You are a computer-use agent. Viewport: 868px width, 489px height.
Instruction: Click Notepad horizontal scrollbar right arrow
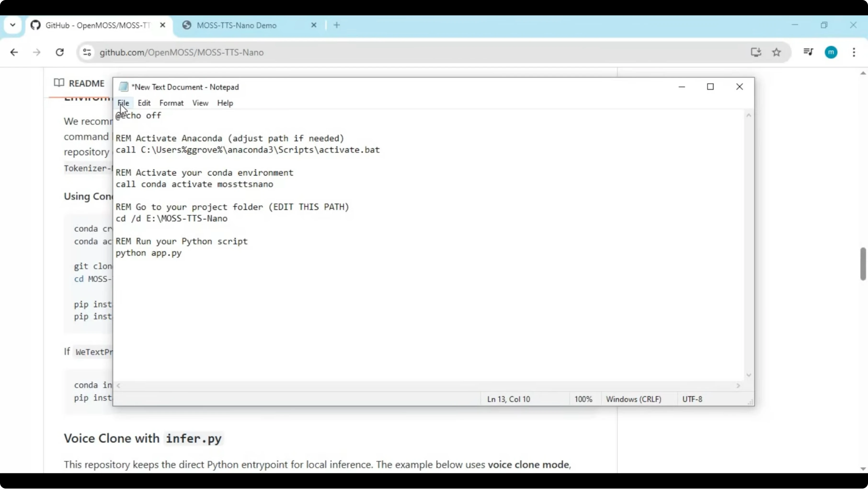(x=738, y=385)
